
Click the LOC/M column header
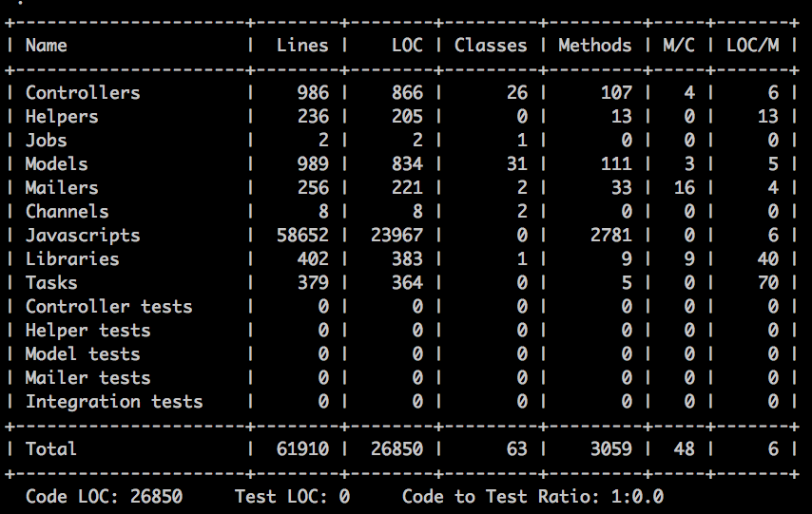[x=752, y=45]
